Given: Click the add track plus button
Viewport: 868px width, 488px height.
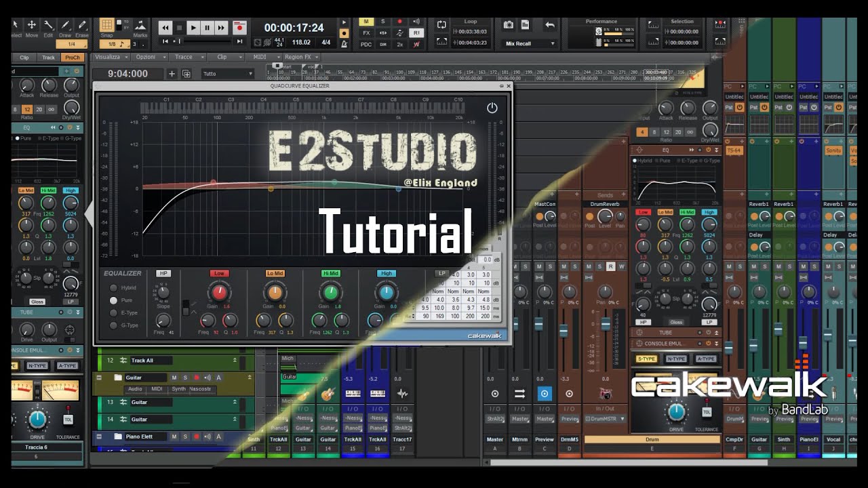Looking at the screenshot, I should 172,74.
